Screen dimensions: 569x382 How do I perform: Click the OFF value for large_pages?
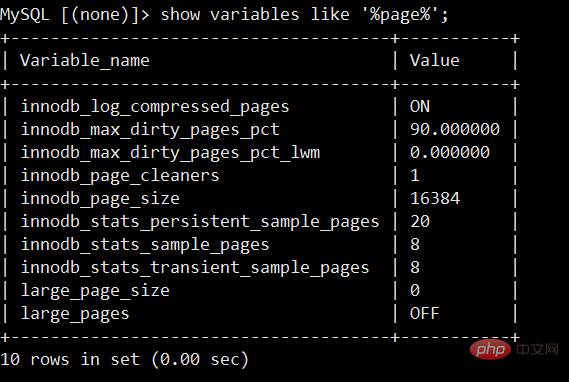coord(425,313)
